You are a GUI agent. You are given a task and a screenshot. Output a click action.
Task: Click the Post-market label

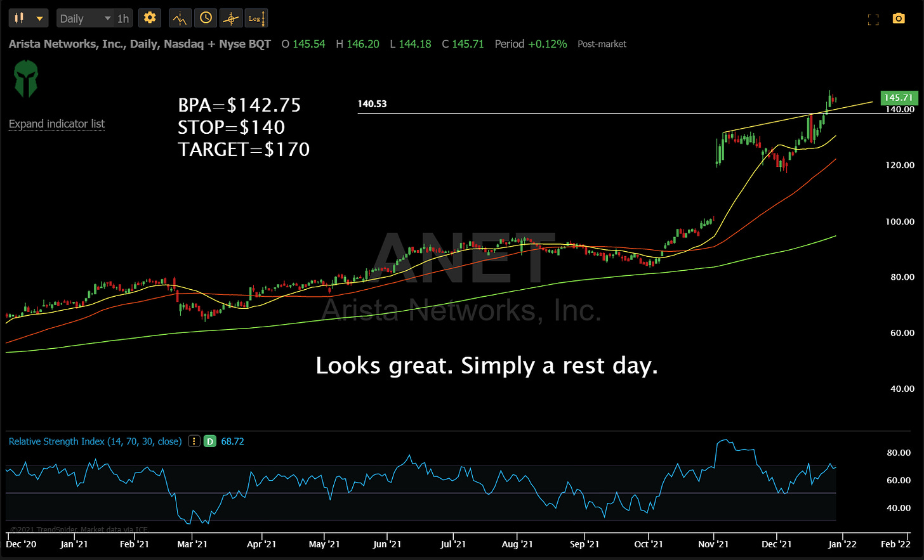(x=602, y=44)
